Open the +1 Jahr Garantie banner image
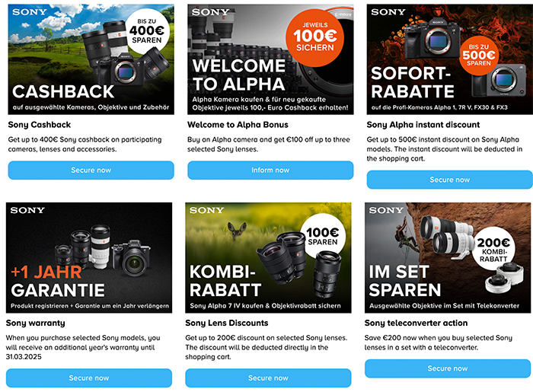 coord(89,257)
